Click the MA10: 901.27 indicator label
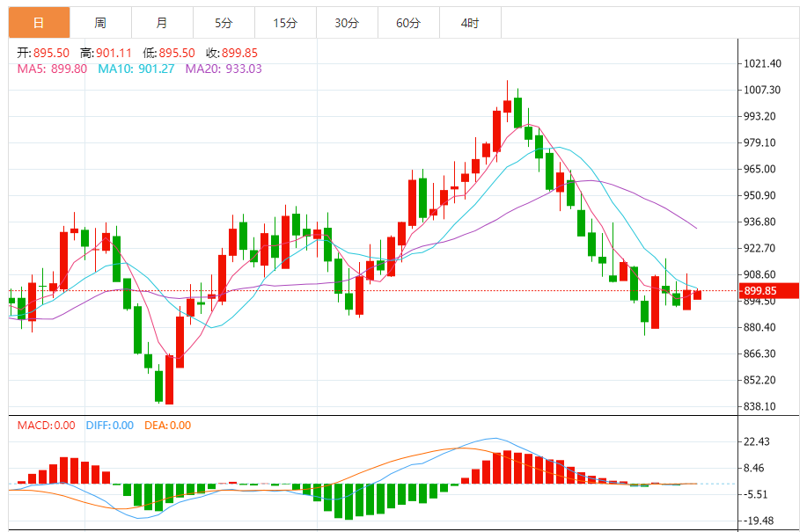Viewport: 807px width, 532px height. pos(136,69)
